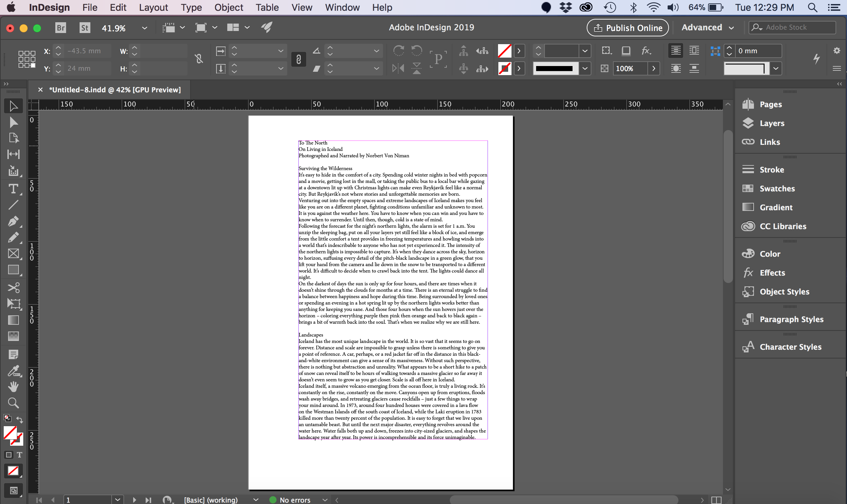The height and width of the screenshot is (504, 847).
Task: Select the Rectangle tool
Action: click(13, 270)
